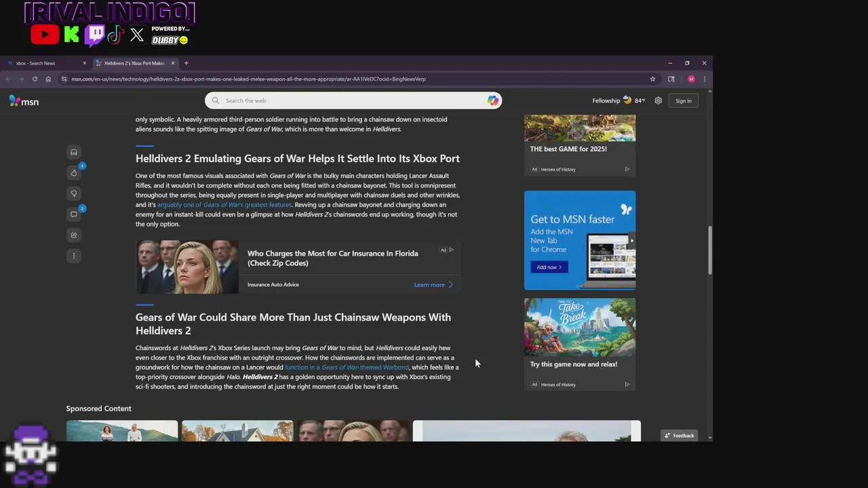Open 'function in a Gears of War-themed Warbond' link

point(347,367)
